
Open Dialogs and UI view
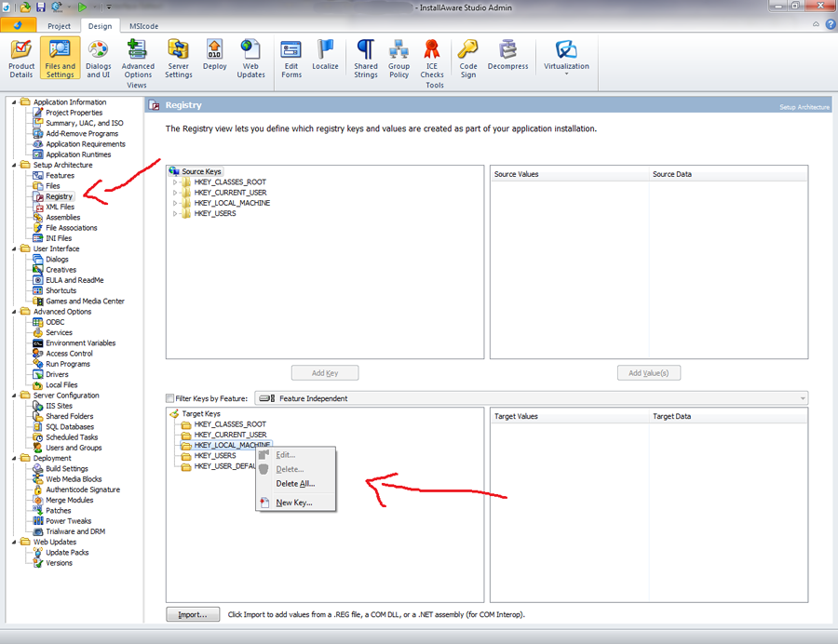tap(99, 59)
